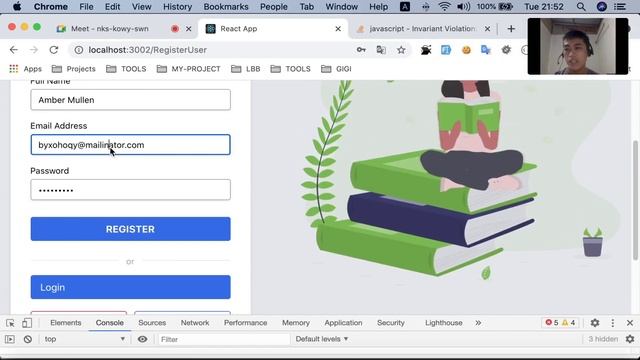Open the GIGI bookmarks folder

pos(336,69)
